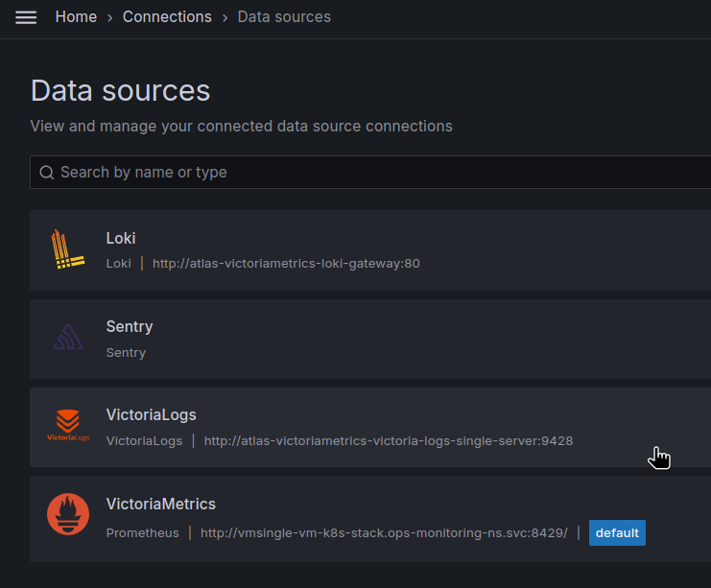Click the Loki logo icon
711x588 pixels.
click(x=68, y=248)
